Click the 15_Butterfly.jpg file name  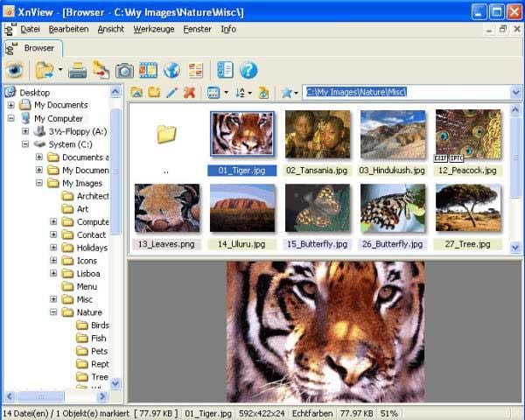[x=317, y=244]
